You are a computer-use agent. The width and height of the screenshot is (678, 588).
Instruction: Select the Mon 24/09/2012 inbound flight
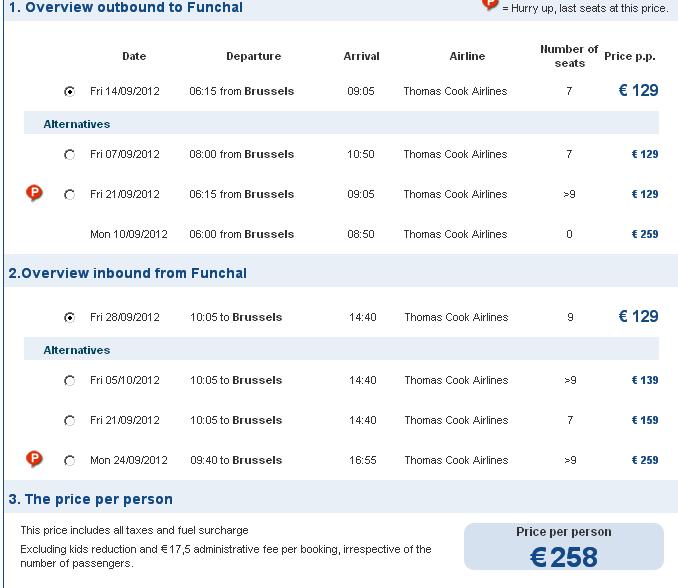(69, 461)
